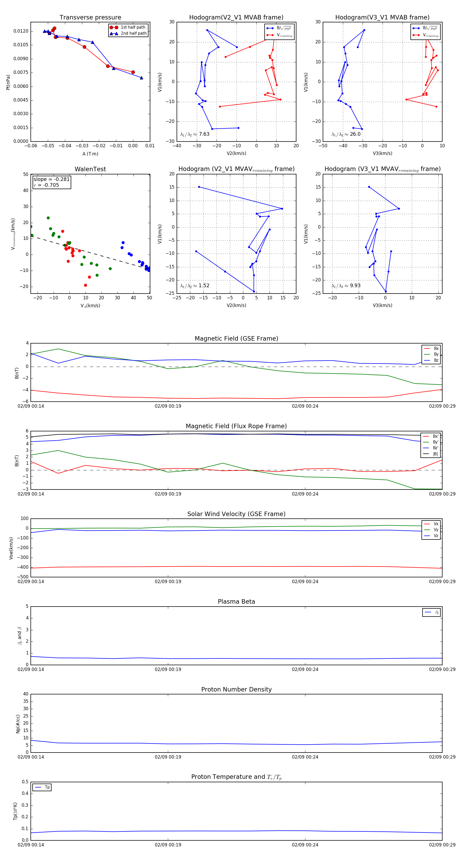This screenshot has width=473, height=868.
Task: Click the '0.0120' tick on Transverse pressure axis
Action: pos(21,31)
